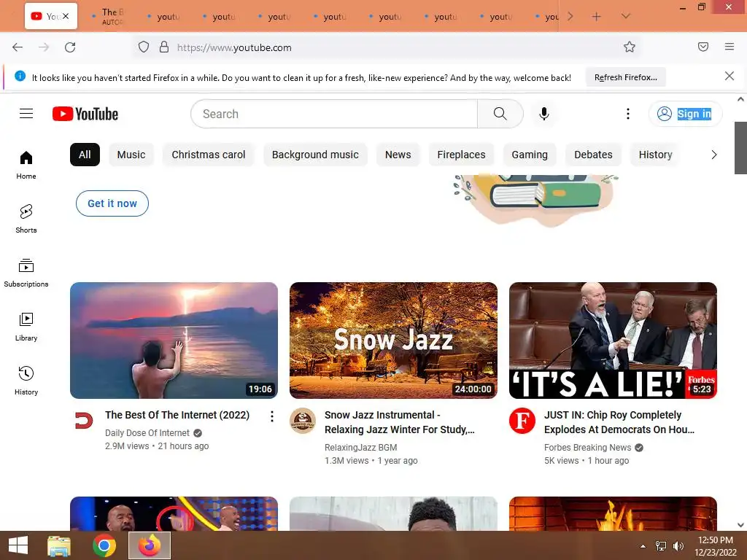Screen dimensions: 747x560
Task: Select the Fireplaces category chip
Action: click(x=461, y=155)
